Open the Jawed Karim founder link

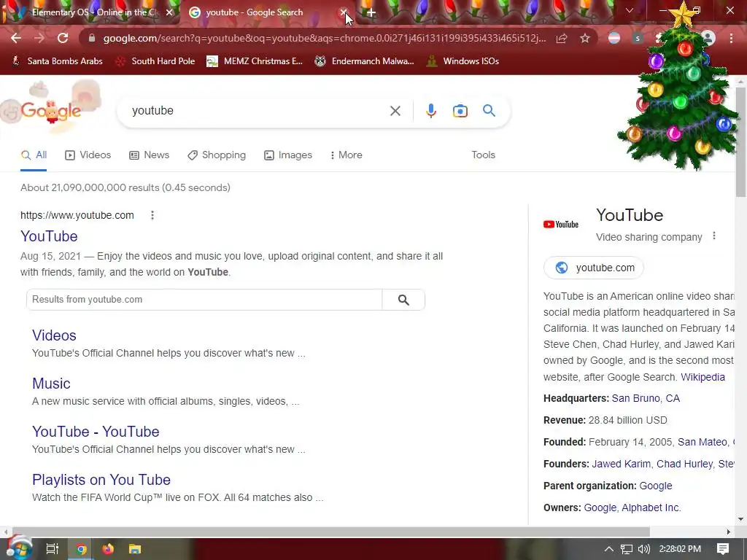(622, 464)
